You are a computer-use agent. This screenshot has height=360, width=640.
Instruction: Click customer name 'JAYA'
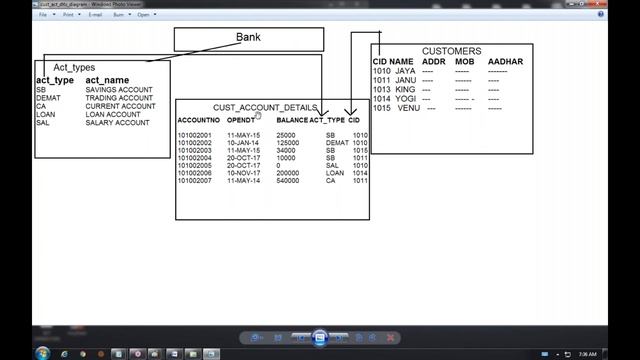[405, 71]
